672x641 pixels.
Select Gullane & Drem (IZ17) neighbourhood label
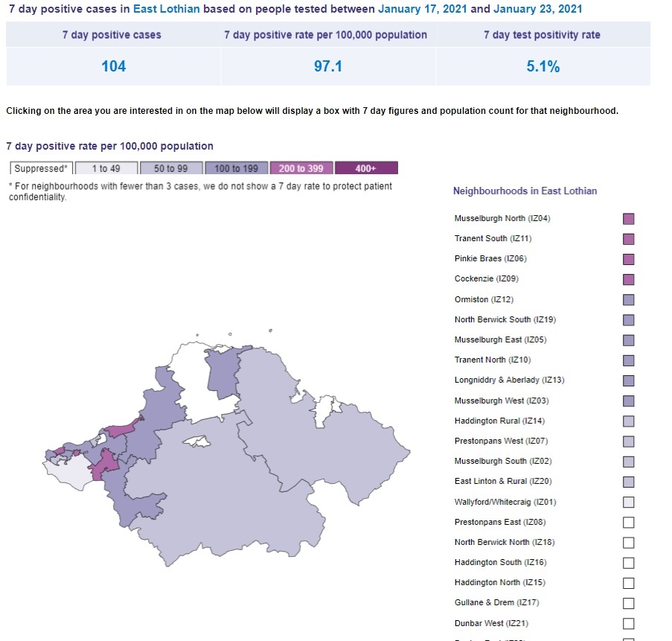click(496, 602)
